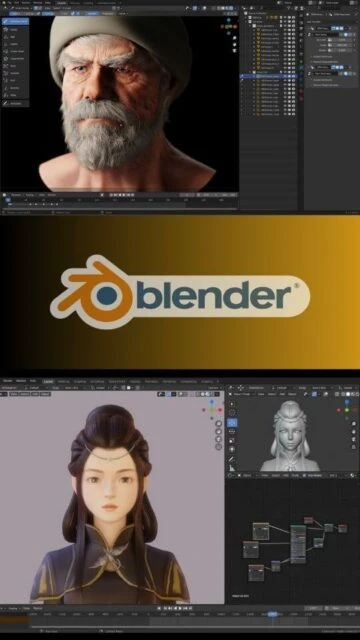Toggle perspective/orthographic grid button in girl render viewport
Image resolution: width=360 pixels, height=640 pixels.
(219, 447)
